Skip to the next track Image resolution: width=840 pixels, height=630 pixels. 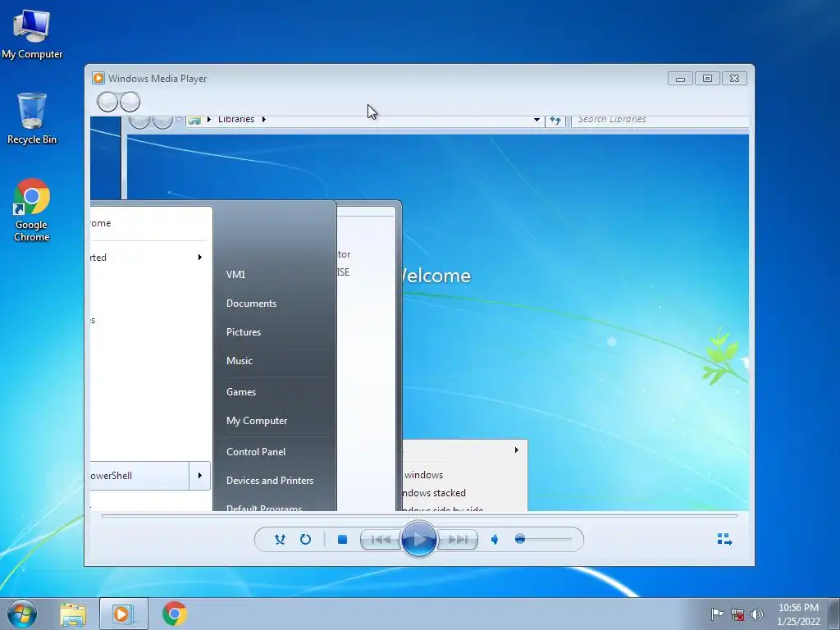click(x=458, y=540)
